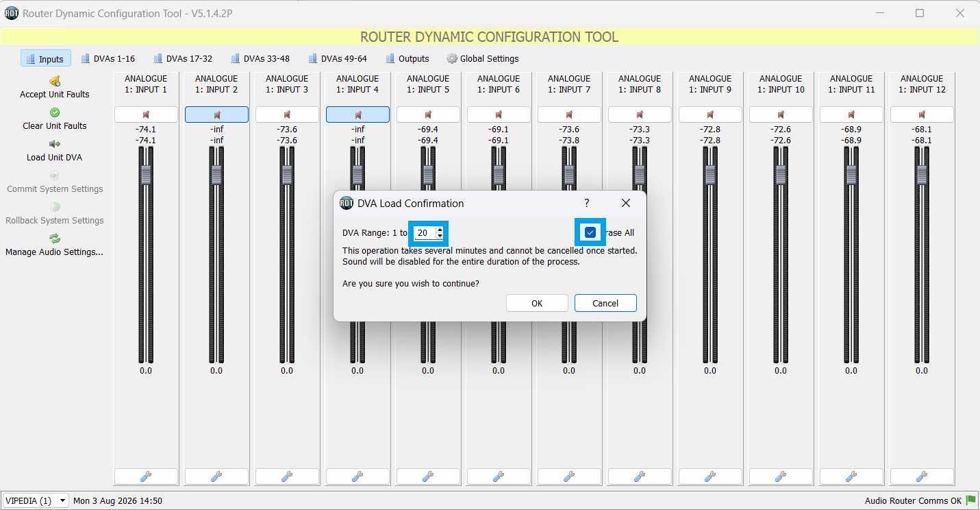This screenshot has width=980, height=510.
Task: Open the VIPEDIA (1) unit dropdown
Action: 36,500
